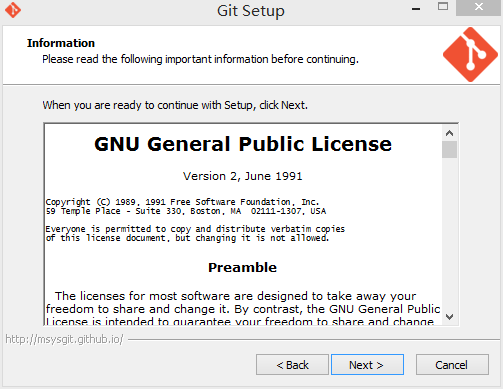Click the Information heading
503x389 pixels.
(x=61, y=43)
